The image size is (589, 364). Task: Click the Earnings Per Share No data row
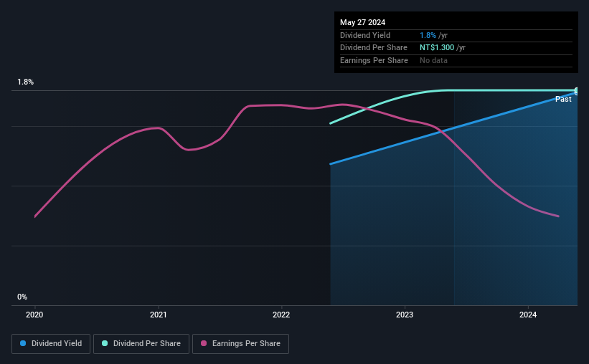(456, 60)
